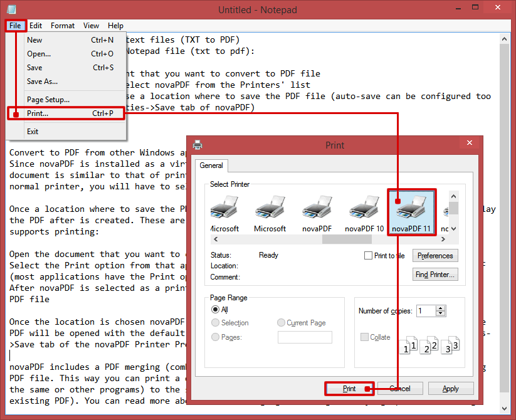Click Save in the File menu
The height and width of the screenshot is (420, 516).
[66, 68]
